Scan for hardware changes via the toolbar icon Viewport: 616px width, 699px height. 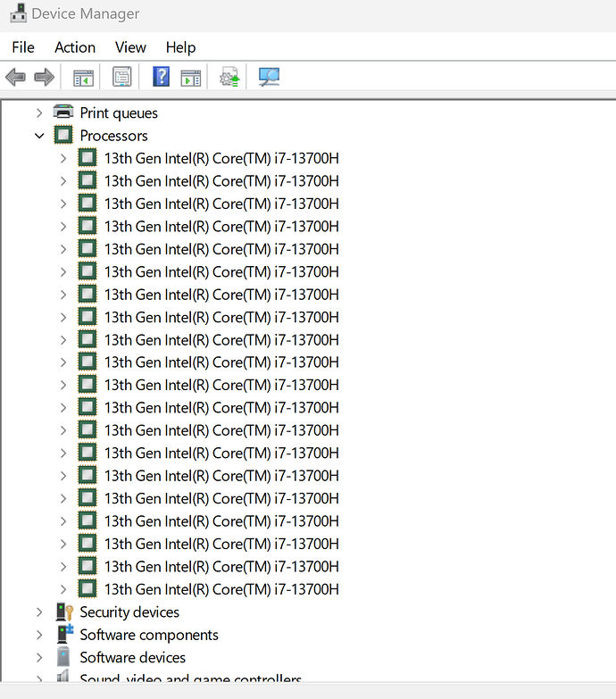point(270,78)
